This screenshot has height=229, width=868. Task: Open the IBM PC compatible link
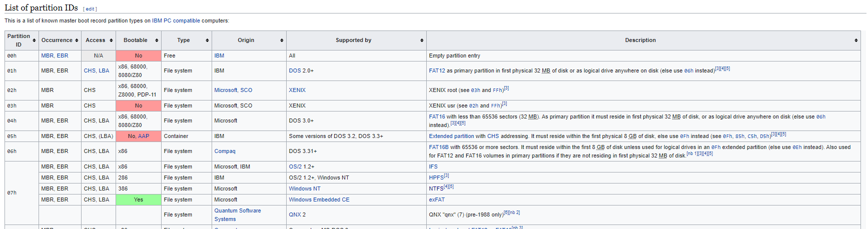coord(176,20)
